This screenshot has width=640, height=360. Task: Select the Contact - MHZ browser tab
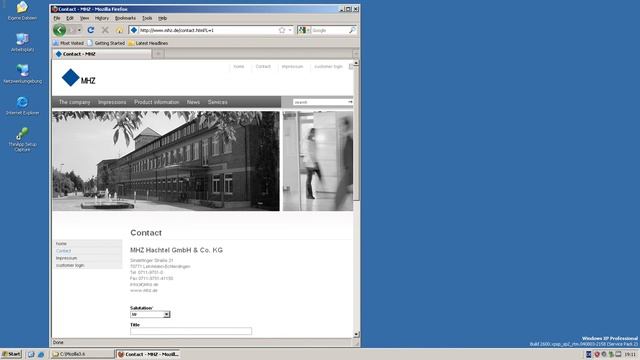pos(102,54)
